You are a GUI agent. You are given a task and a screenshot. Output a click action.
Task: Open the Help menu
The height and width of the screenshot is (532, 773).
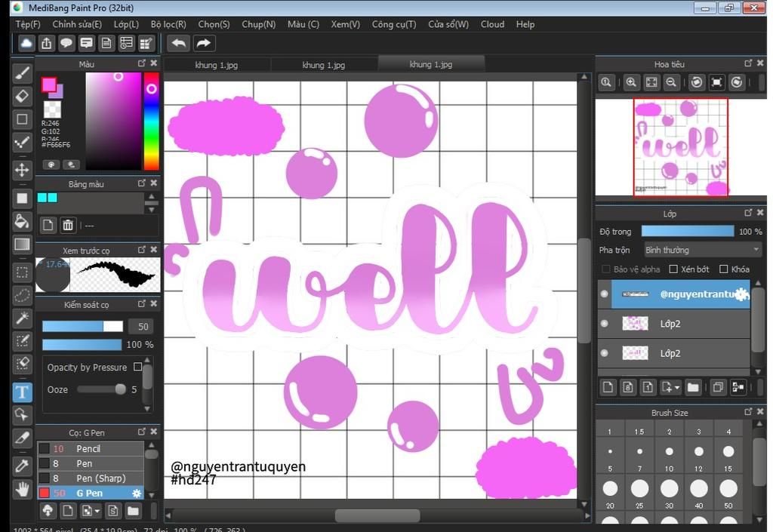tap(525, 24)
